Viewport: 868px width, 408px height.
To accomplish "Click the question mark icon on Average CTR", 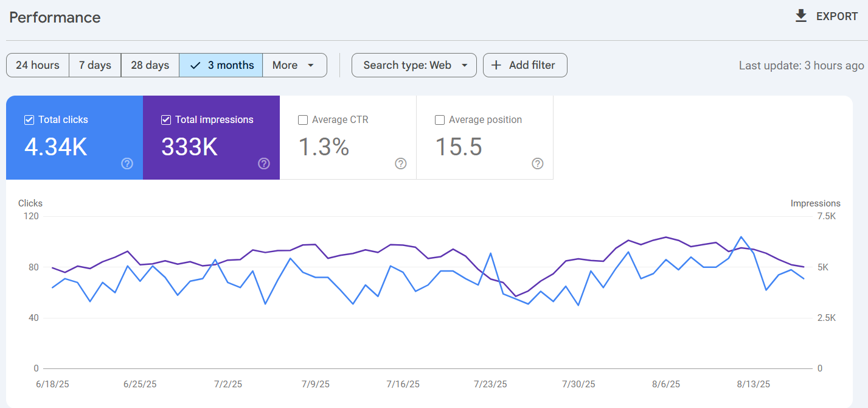I will [x=400, y=163].
